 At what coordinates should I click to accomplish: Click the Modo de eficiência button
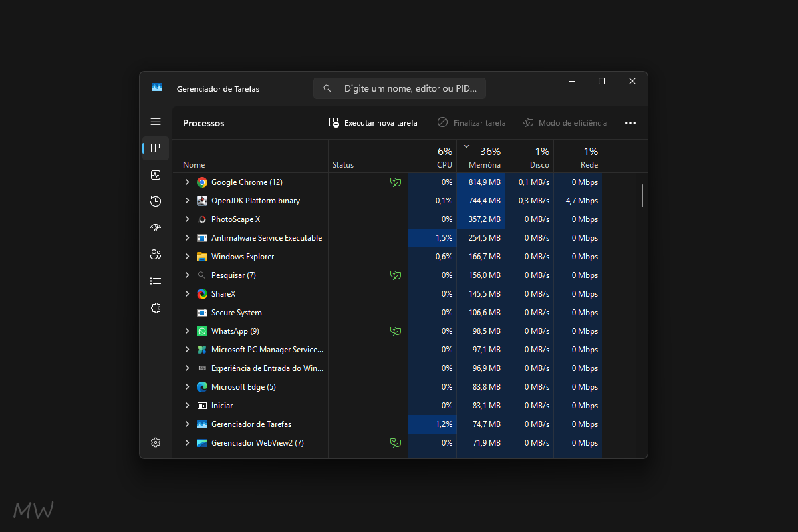[565, 123]
